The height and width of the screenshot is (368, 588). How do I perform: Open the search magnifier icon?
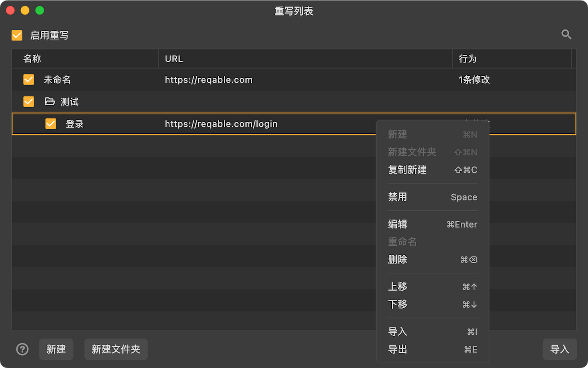pyautogui.click(x=566, y=34)
